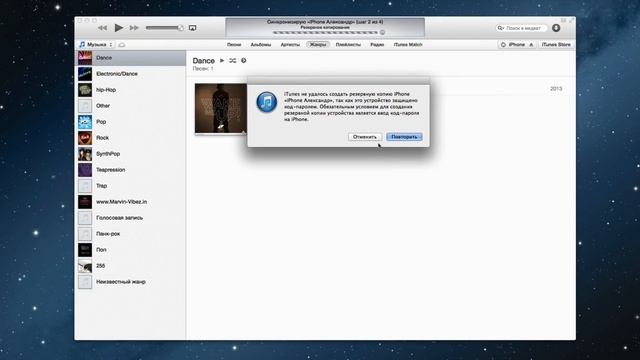Click the Отменить button in dialog
This screenshot has height=360, width=640.
point(365,137)
